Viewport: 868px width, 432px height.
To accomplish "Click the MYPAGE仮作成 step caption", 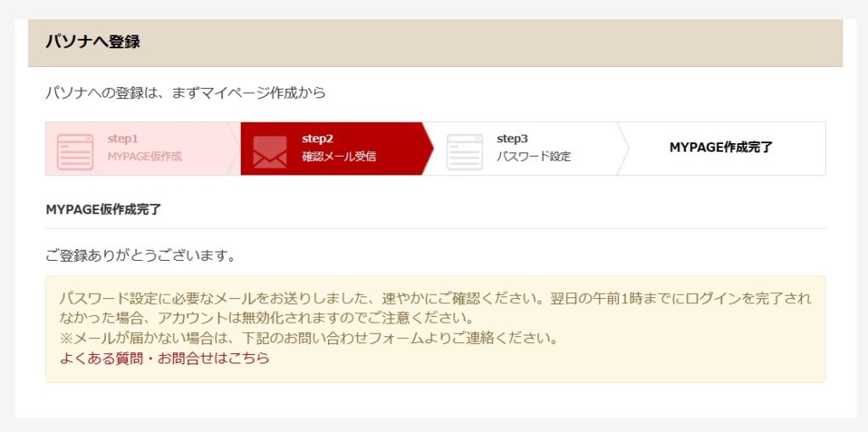I will [x=144, y=157].
